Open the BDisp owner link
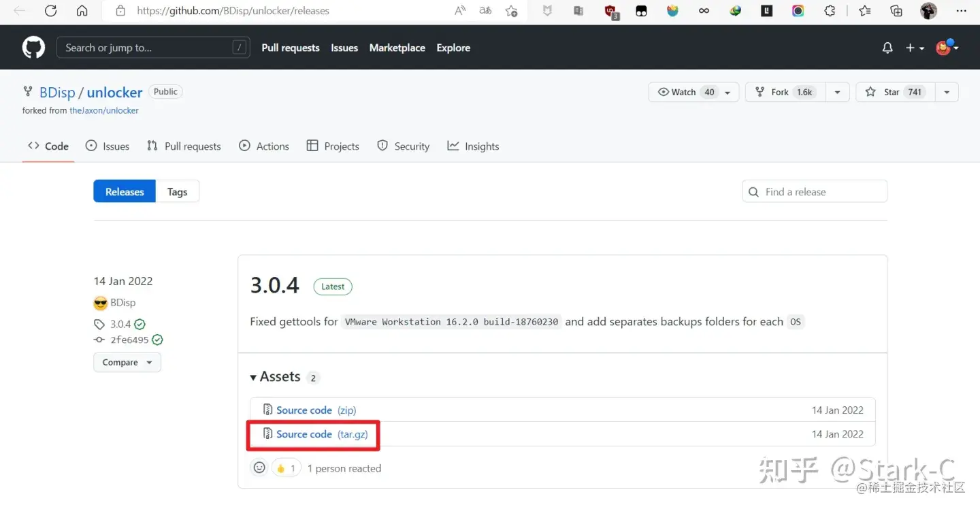Image resolution: width=980 pixels, height=509 pixels. pyautogui.click(x=57, y=93)
